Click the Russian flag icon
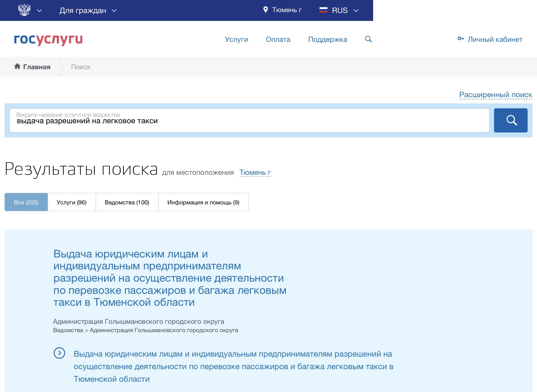537x392 pixels. (323, 10)
